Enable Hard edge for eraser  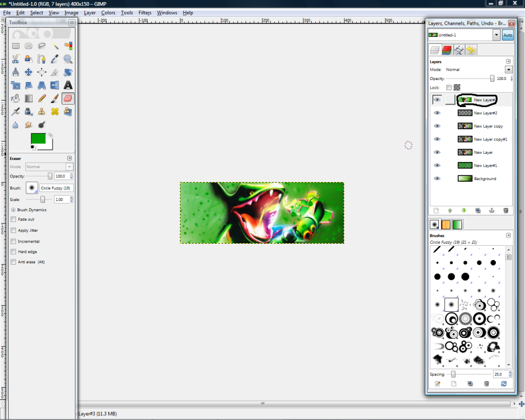[x=13, y=251]
